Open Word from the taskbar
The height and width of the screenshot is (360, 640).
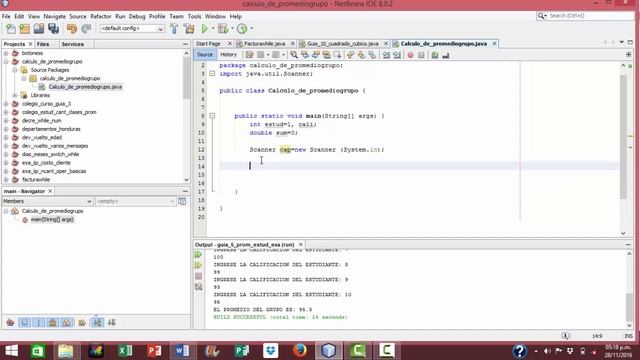(x=182, y=351)
